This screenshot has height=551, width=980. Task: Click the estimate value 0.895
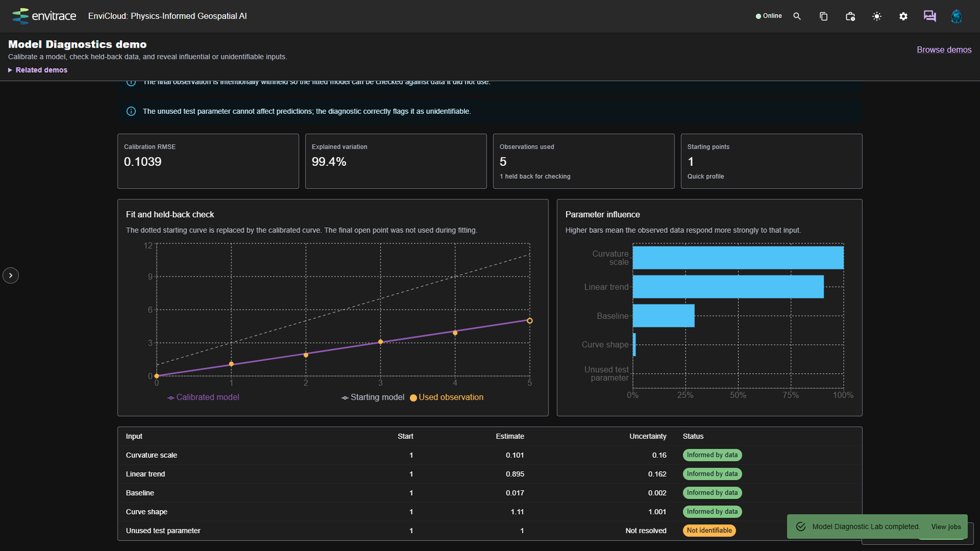[514, 474]
